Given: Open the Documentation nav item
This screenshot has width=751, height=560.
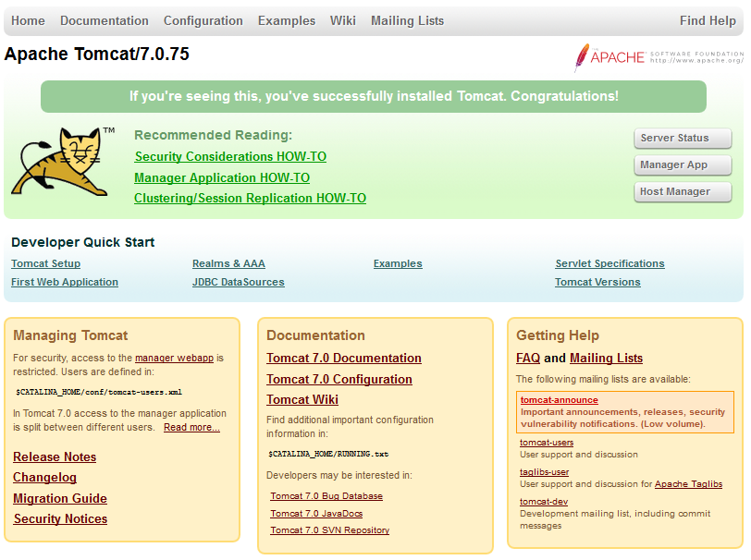Looking at the screenshot, I should [x=104, y=20].
